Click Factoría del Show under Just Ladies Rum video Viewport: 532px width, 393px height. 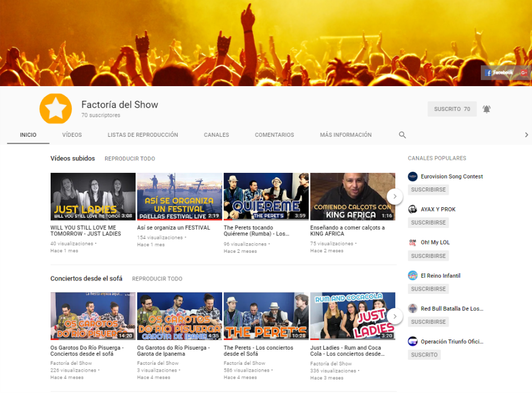point(331,364)
